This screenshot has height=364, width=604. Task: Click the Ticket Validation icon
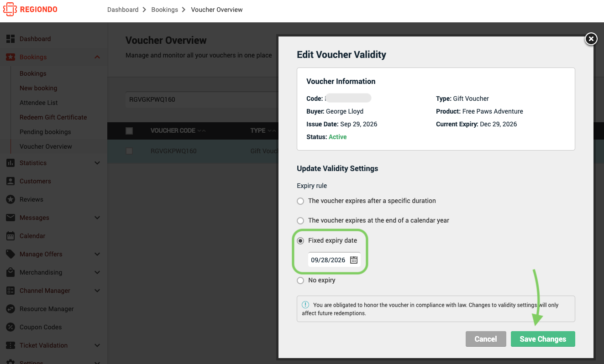pos(11,345)
